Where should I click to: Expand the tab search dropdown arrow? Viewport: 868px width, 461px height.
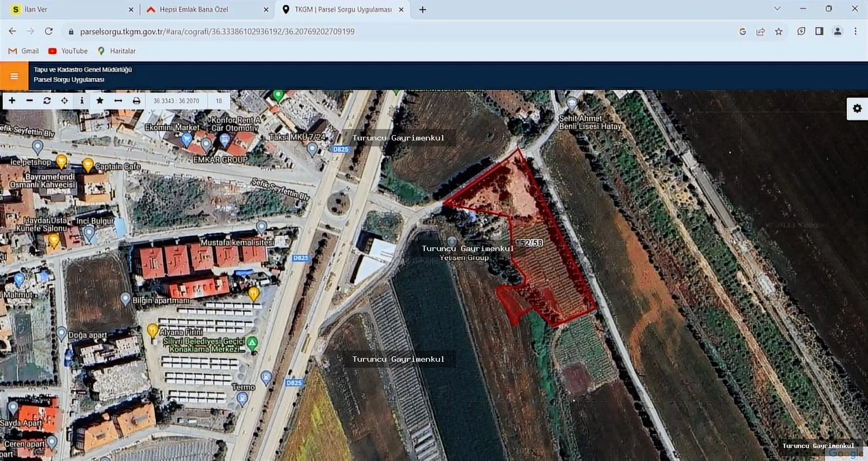click(777, 9)
